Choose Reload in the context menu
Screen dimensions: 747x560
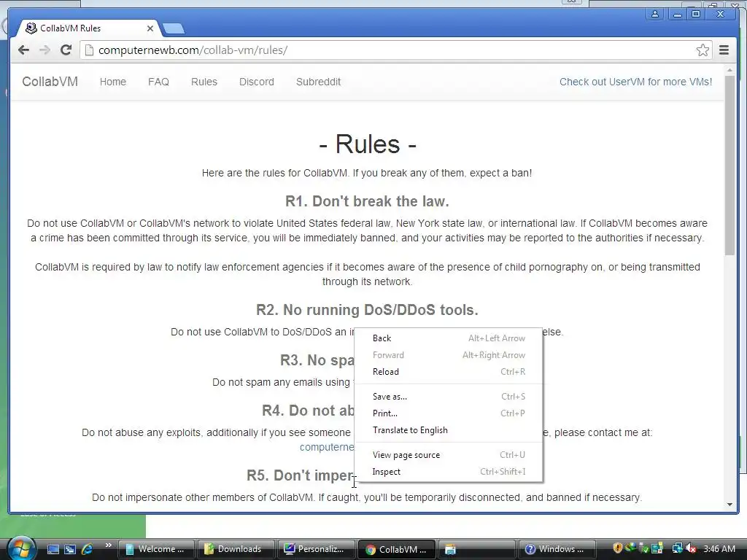pos(448,372)
